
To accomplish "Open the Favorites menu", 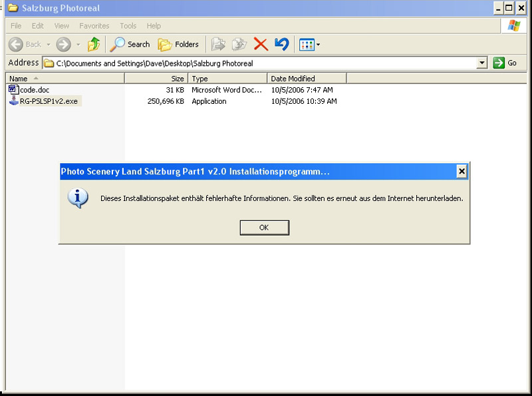I will coord(94,26).
